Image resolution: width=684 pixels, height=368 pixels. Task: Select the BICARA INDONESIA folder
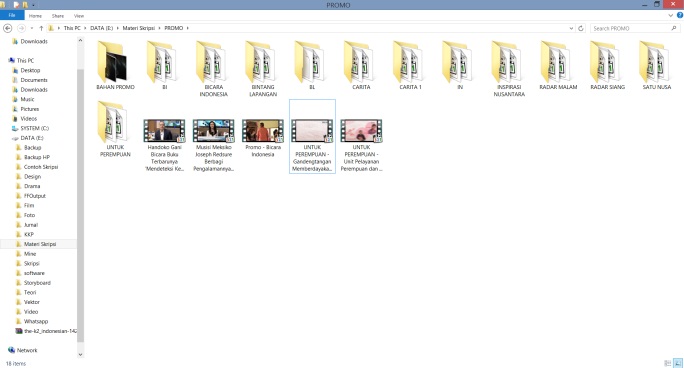click(x=214, y=69)
